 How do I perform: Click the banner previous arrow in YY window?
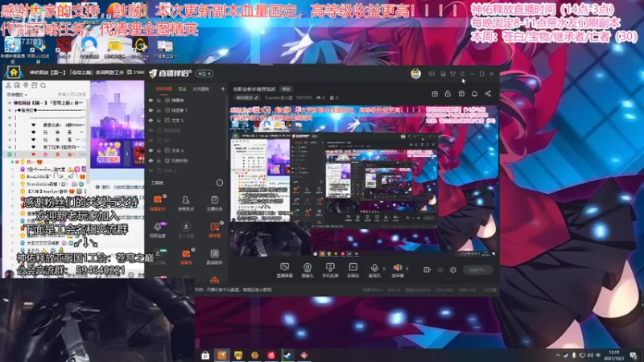click(x=127, y=154)
